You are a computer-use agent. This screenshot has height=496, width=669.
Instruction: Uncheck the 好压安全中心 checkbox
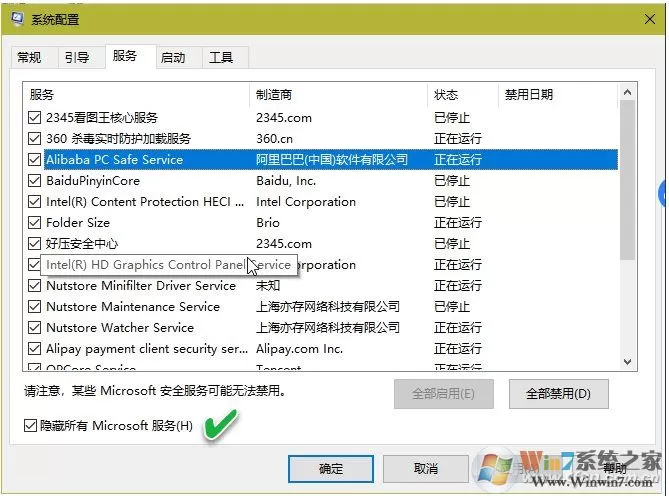click(34, 244)
